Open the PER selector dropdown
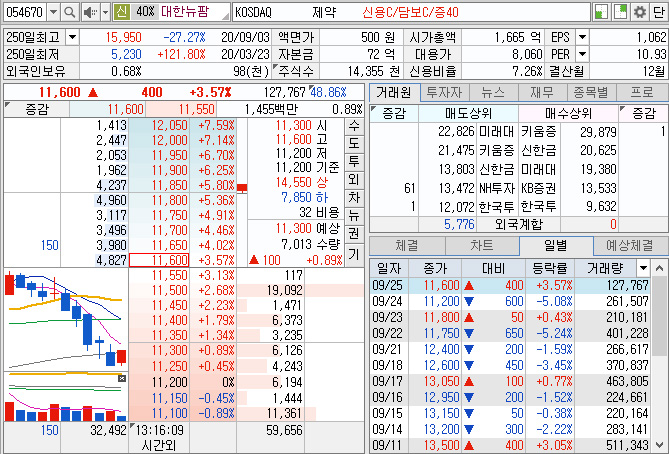This screenshot has width=669, height=454. pyautogui.click(x=582, y=54)
